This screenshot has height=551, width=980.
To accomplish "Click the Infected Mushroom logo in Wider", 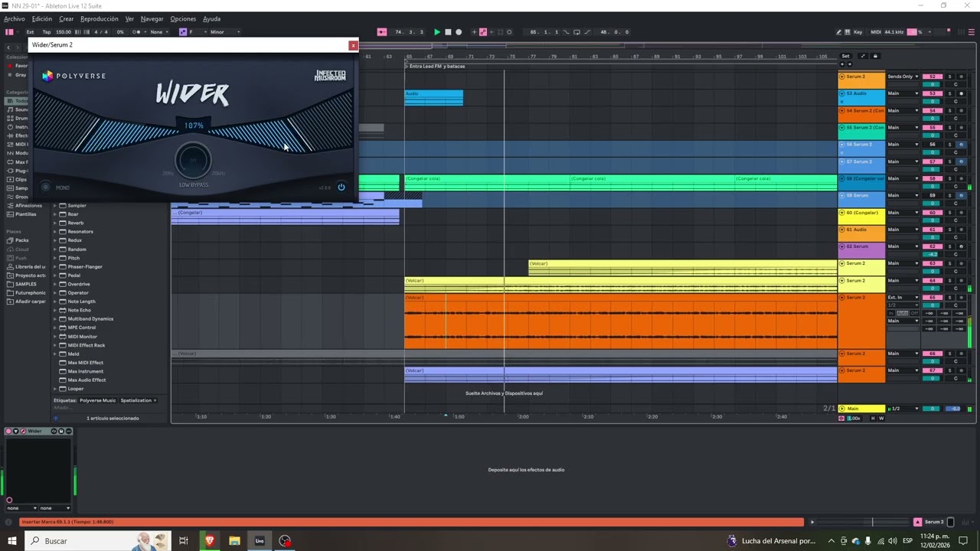I will (330, 76).
